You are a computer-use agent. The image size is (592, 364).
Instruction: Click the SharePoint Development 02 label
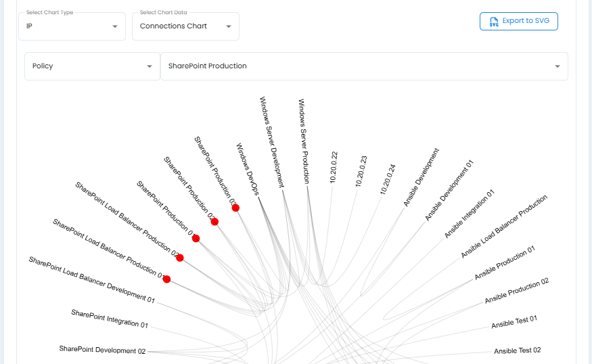tap(102, 350)
